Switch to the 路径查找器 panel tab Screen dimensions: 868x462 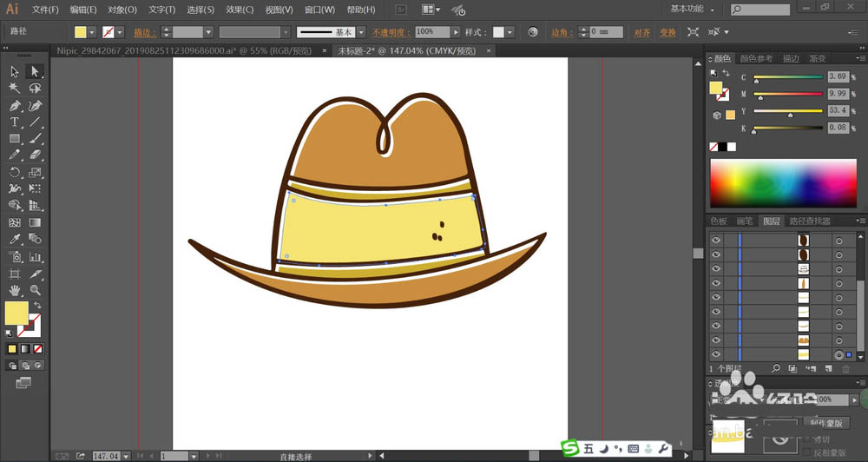(807, 221)
